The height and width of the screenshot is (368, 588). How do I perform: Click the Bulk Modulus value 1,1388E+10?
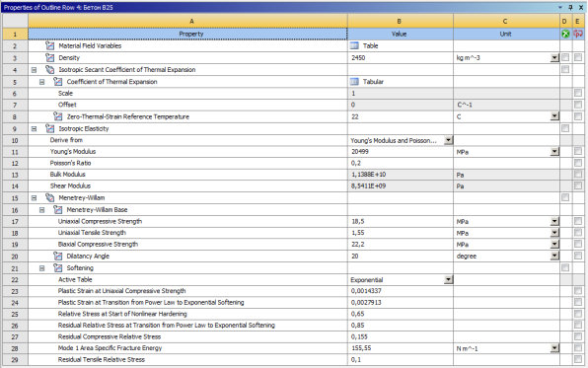click(x=369, y=175)
